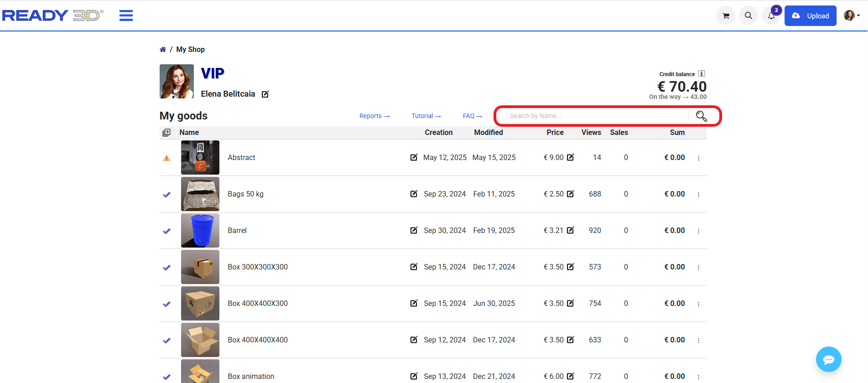Click the magnifier beside Search by Name
The image size is (868, 383).
[x=702, y=116]
